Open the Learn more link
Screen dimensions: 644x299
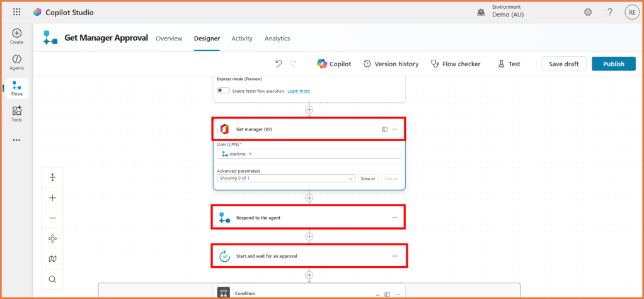coord(299,91)
